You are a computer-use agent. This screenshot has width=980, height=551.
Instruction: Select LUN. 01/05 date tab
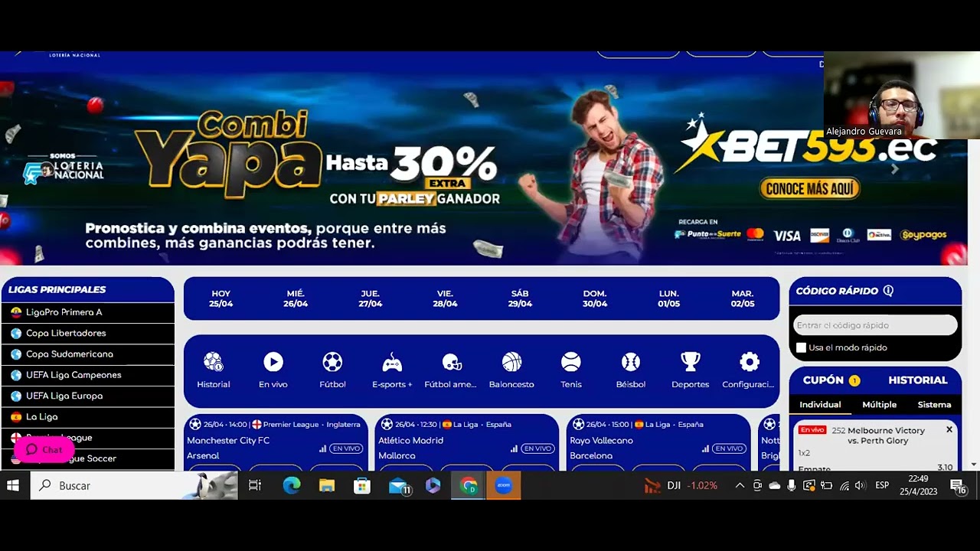[x=669, y=298]
